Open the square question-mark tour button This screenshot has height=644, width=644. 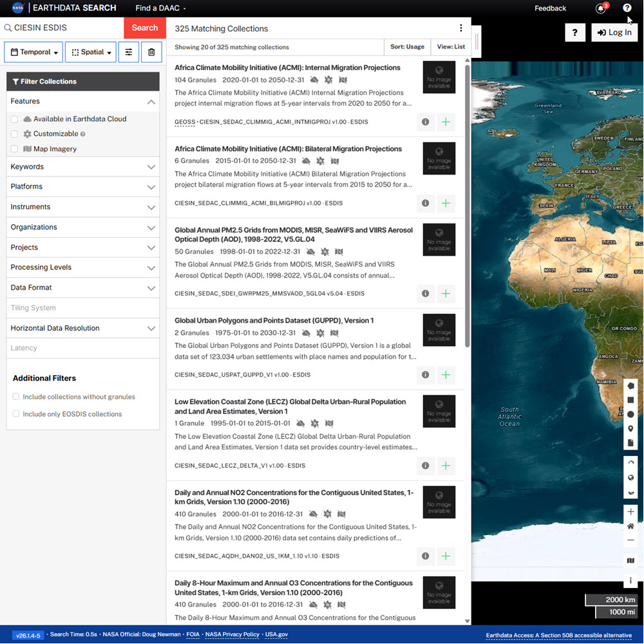coord(575,32)
